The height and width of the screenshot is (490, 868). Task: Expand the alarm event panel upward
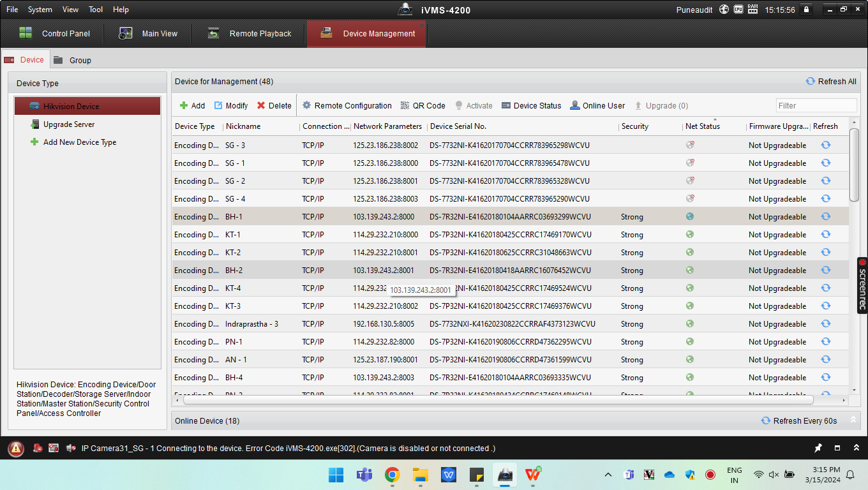[857, 449]
